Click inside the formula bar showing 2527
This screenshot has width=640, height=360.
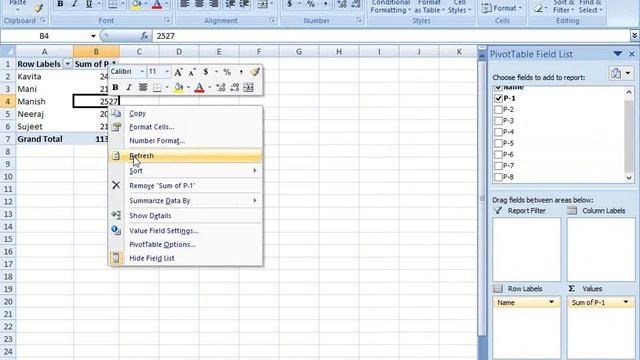[x=391, y=36]
